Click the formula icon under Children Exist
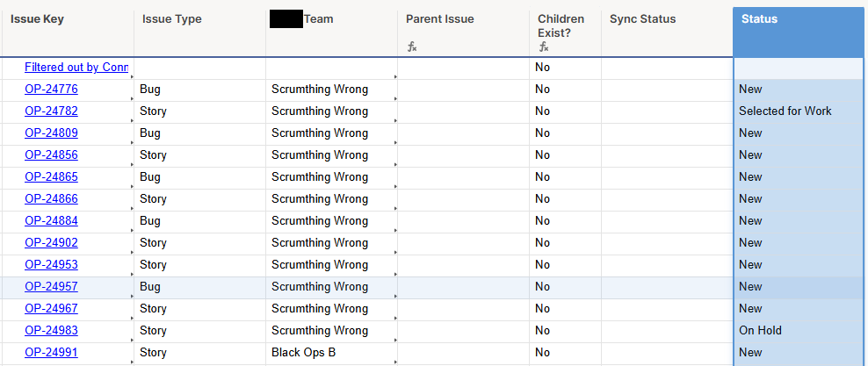The width and height of the screenshot is (868, 366). click(544, 47)
